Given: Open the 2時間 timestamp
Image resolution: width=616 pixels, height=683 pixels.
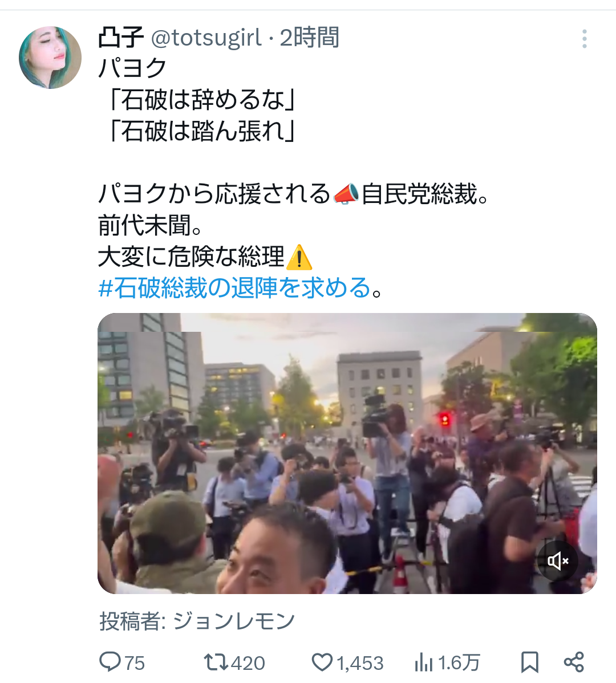Looking at the screenshot, I should pyautogui.click(x=309, y=38).
